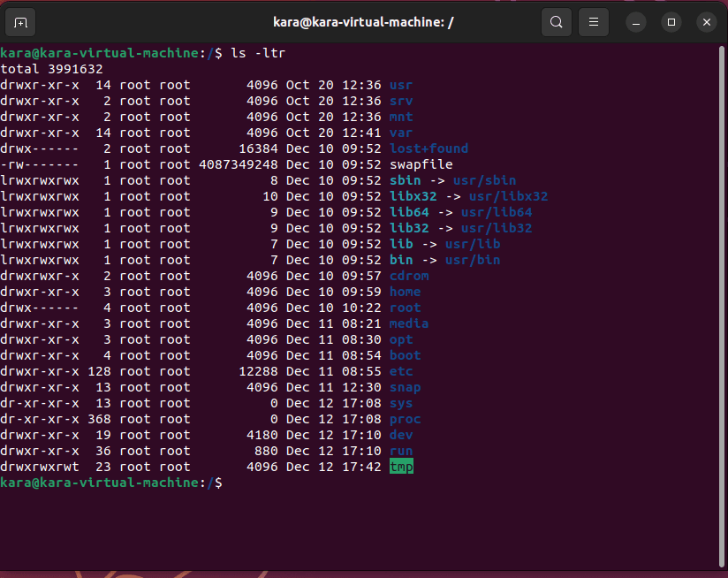Click the terminal search icon
The width and height of the screenshot is (728, 578).
coord(556,22)
